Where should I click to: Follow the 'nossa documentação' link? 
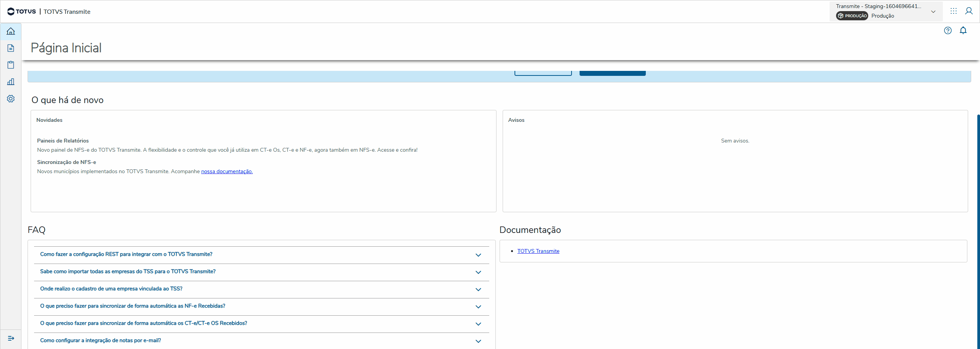pos(227,171)
